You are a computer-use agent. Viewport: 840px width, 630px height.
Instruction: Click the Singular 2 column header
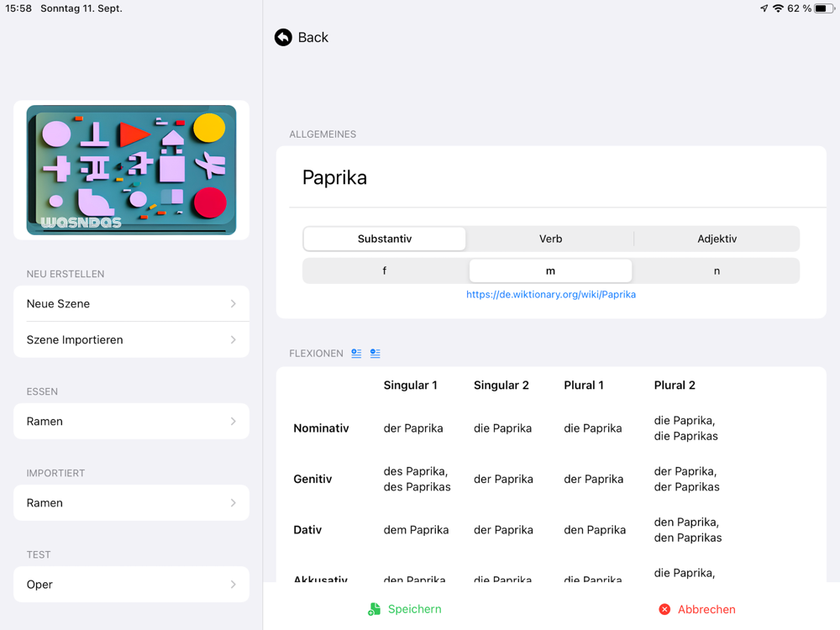click(x=501, y=386)
